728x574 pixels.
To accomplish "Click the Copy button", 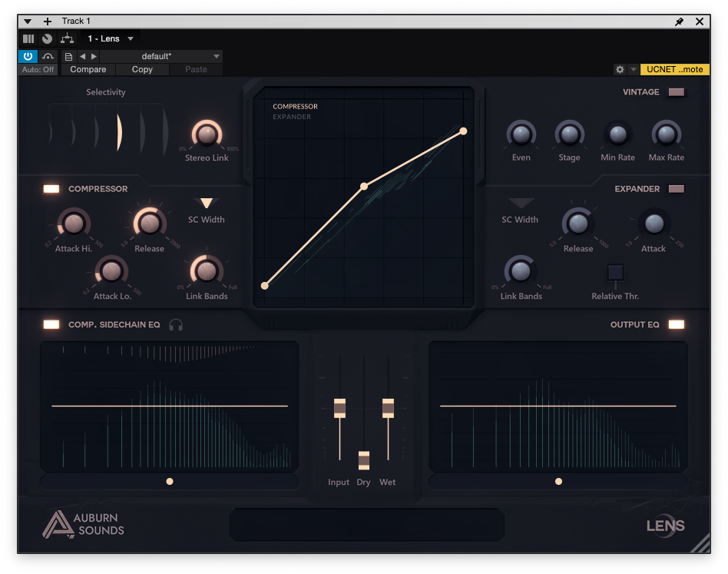I will pos(142,69).
